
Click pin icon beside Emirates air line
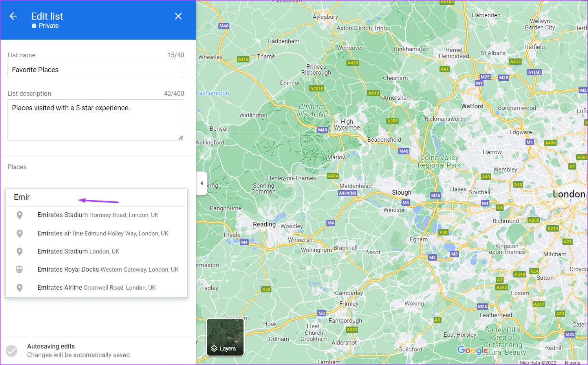pos(19,234)
